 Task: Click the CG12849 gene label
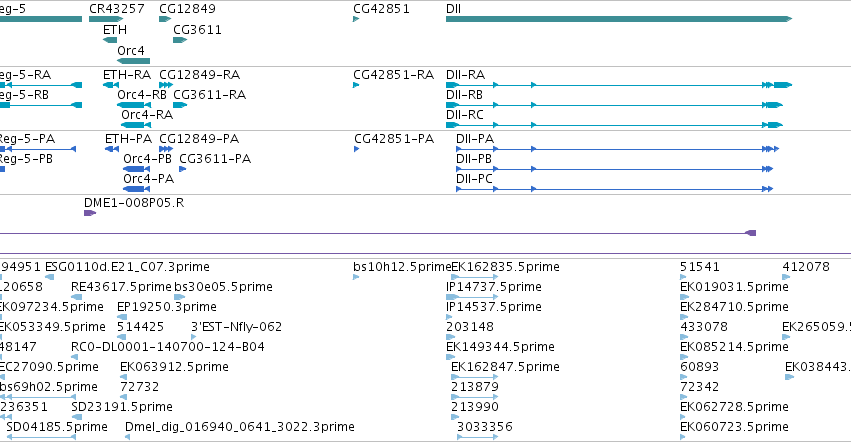(187, 9)
